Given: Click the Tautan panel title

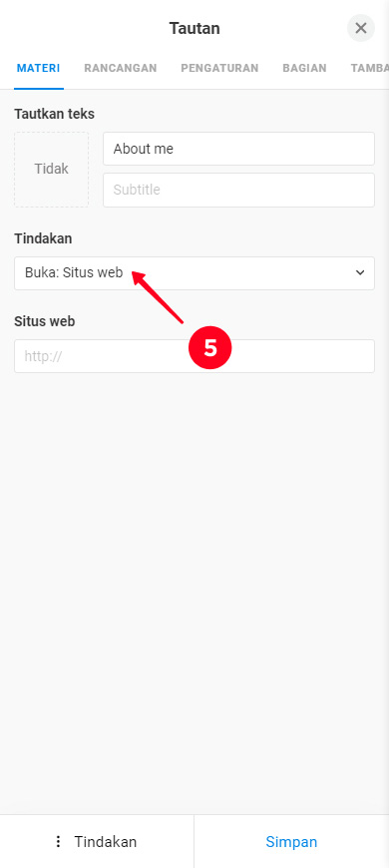Looking at the screenshot, I should click(194, 28).
